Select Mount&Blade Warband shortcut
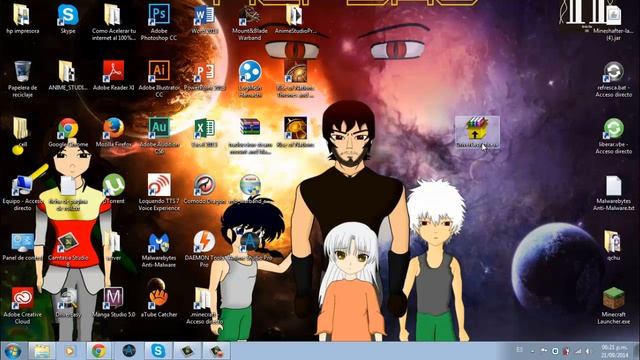Image resolution: width=640 pixels, height=360 pixels. [x=249, y=22]
